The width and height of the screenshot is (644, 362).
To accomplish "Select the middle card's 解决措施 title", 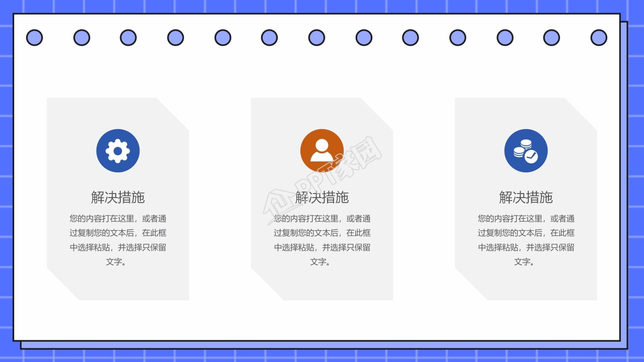I will [x=322, y=197].
